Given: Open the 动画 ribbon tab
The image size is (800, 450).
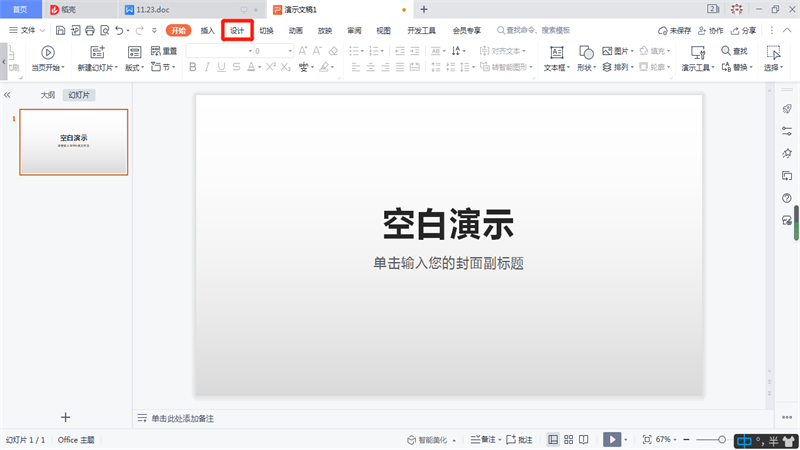Looking at the screenshot, I should 296,31.
